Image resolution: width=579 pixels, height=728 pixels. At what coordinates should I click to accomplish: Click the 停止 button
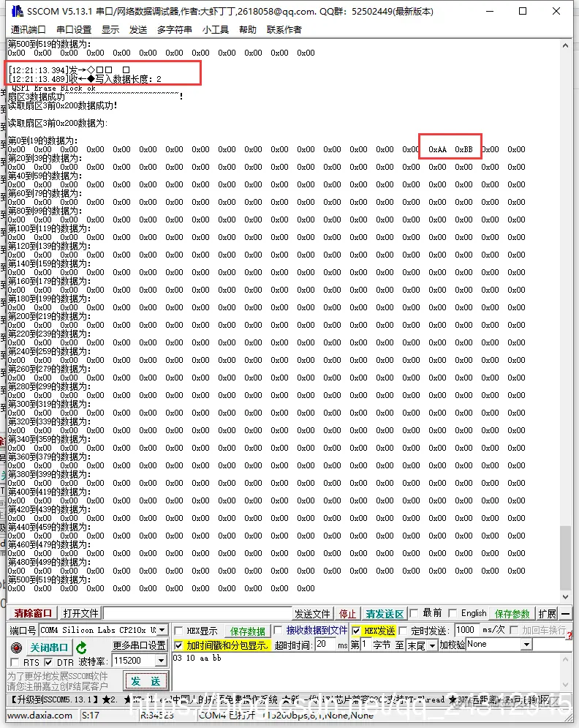(347, 614)
